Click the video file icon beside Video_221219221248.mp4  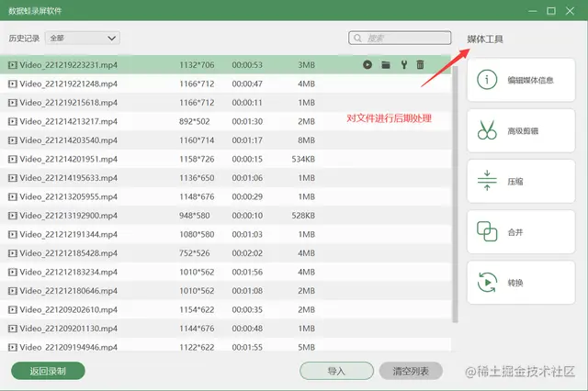[13, 84]
